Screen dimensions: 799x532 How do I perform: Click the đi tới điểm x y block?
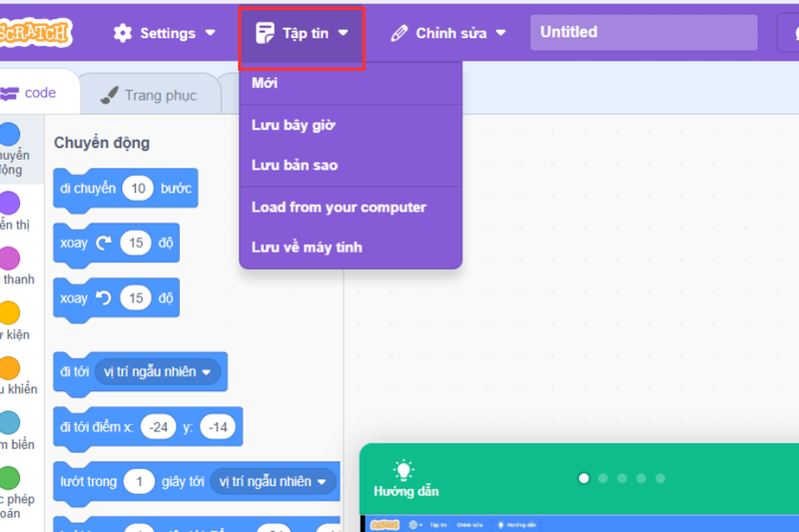tap(148, 427)
